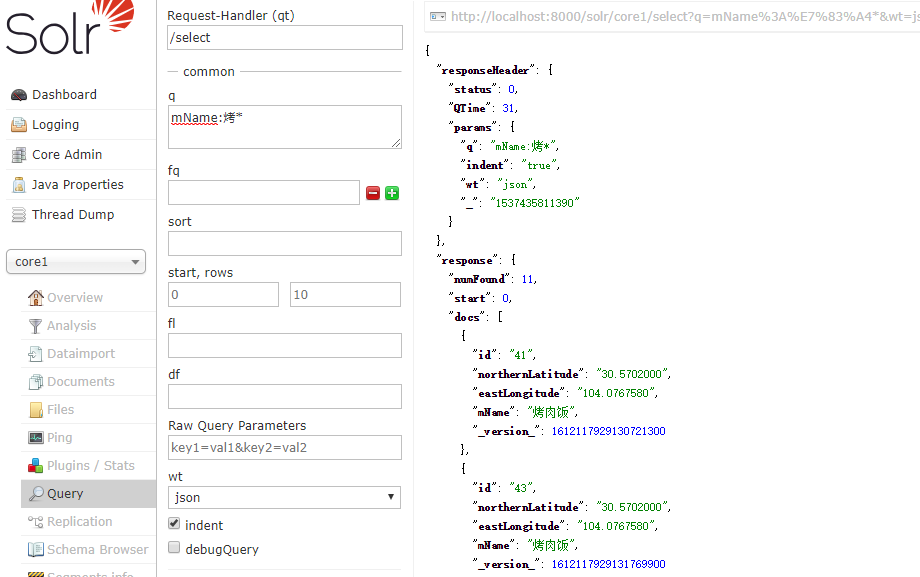Open Java Properties

point(77,184)
